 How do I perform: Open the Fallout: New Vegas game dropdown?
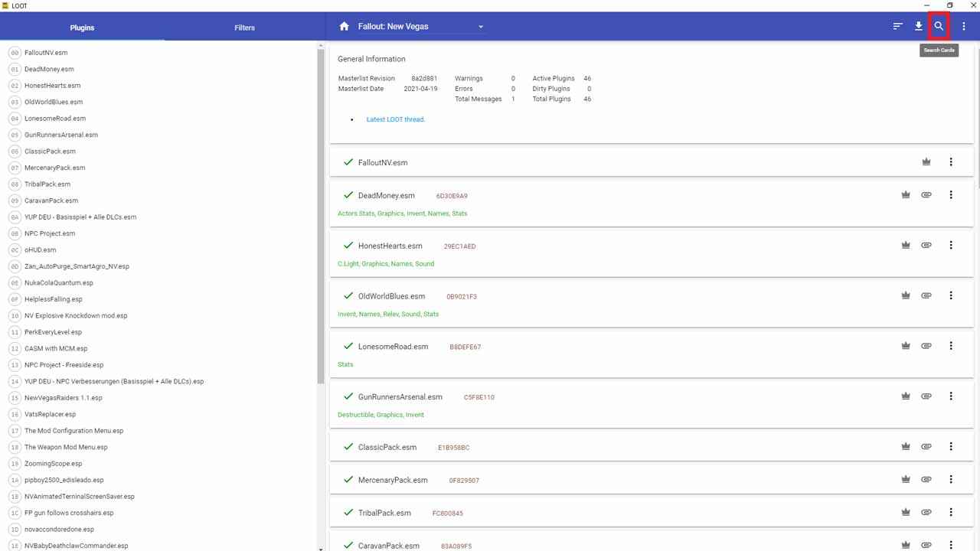coord(421,27)
